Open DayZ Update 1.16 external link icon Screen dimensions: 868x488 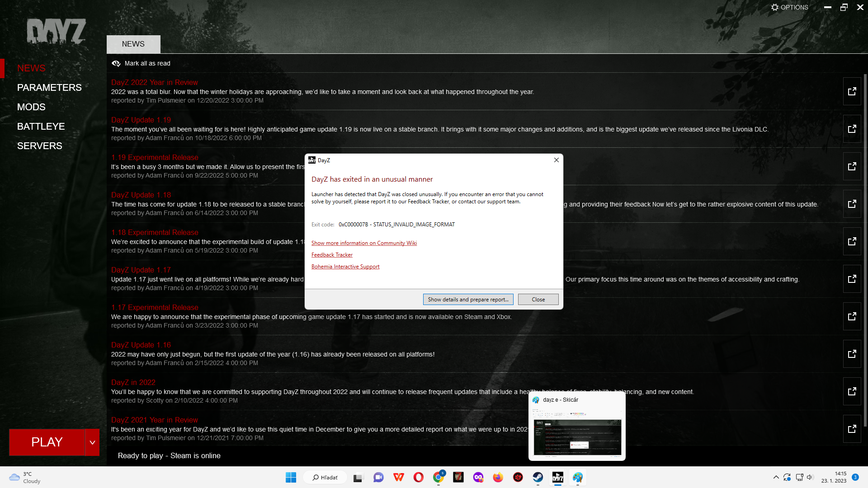tap(852, 354)
